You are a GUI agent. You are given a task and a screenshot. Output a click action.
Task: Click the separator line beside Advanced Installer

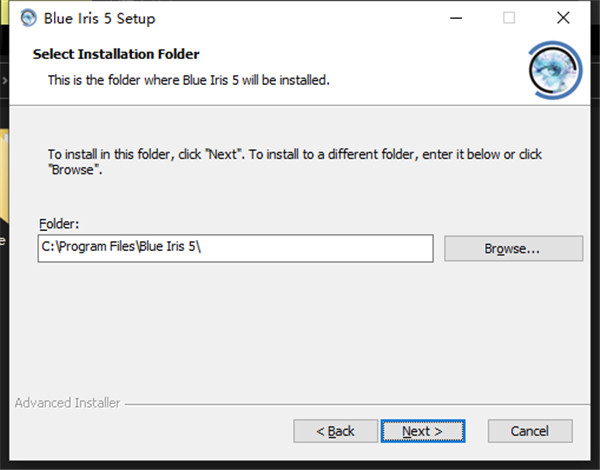pyautogui.click(x=350, y=405)
